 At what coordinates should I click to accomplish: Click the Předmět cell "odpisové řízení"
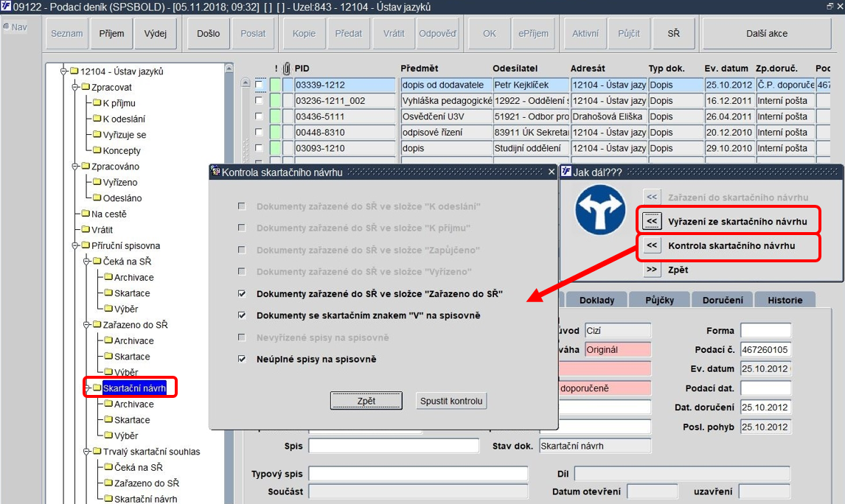pos(446,132)
